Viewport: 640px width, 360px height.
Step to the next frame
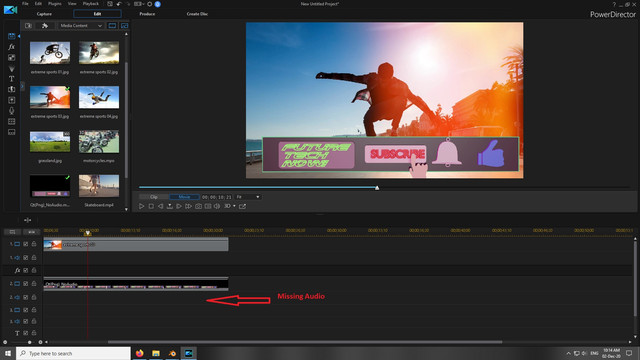pos(179,207)
